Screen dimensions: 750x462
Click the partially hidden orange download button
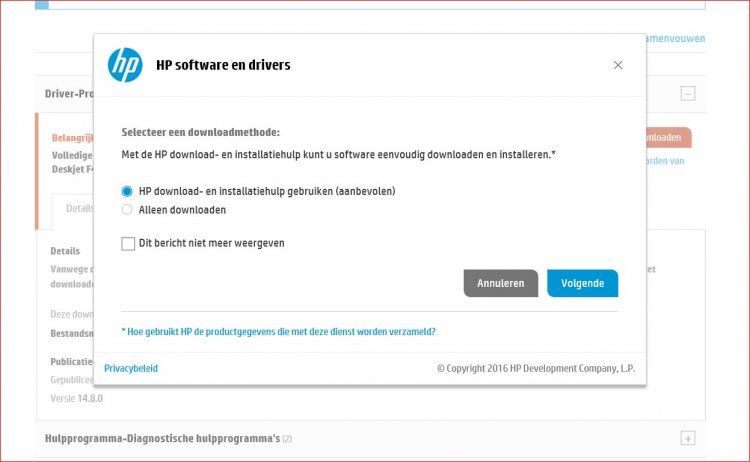tap(669, 137)
